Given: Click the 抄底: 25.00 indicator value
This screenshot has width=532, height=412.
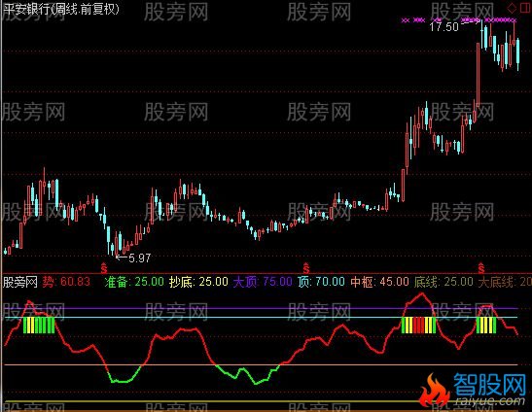Looking at the screenshot, I should [x=198, y=282].
